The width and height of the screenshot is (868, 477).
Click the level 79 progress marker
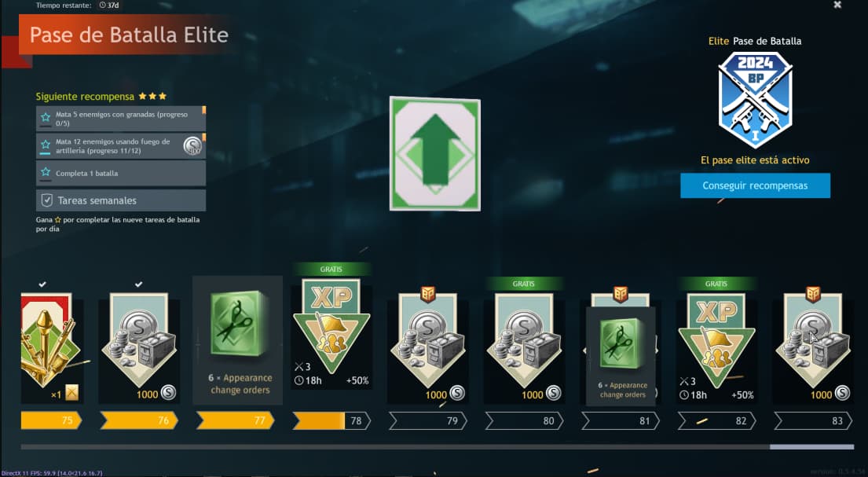(x=427, y=421)
